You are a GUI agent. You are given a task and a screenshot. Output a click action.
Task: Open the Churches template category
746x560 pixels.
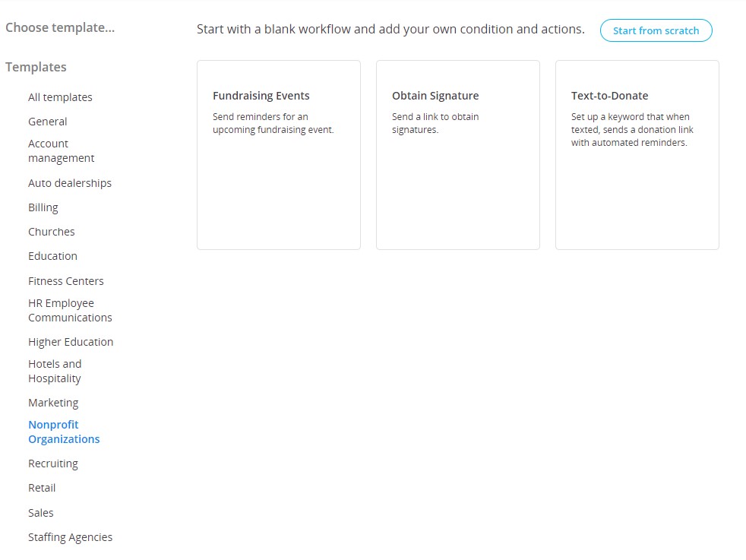click(51, 232)
